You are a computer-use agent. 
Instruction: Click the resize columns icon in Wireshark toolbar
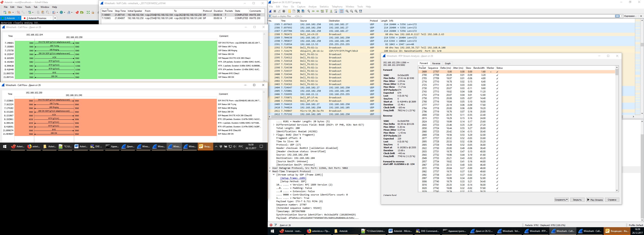click(x=361, y=11)
